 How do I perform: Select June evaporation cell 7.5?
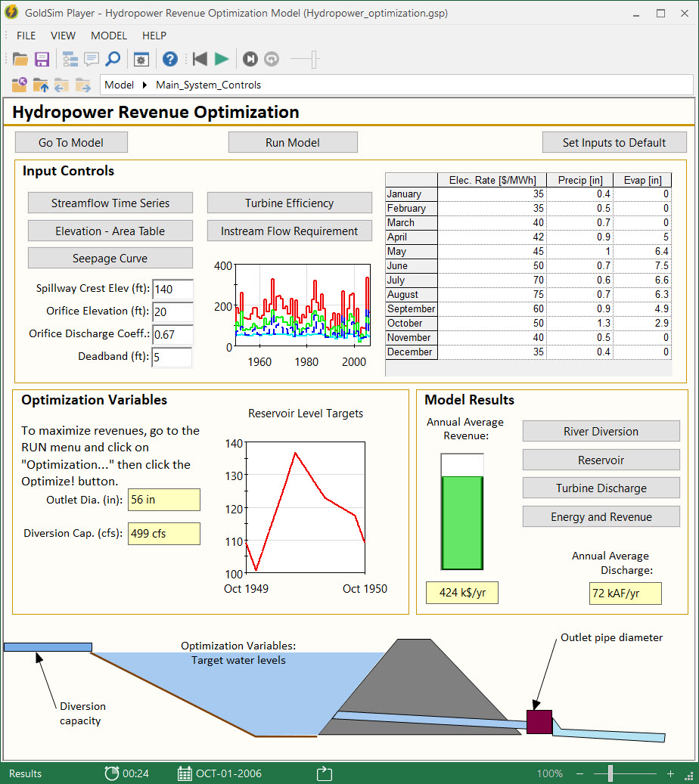(642, 265)
